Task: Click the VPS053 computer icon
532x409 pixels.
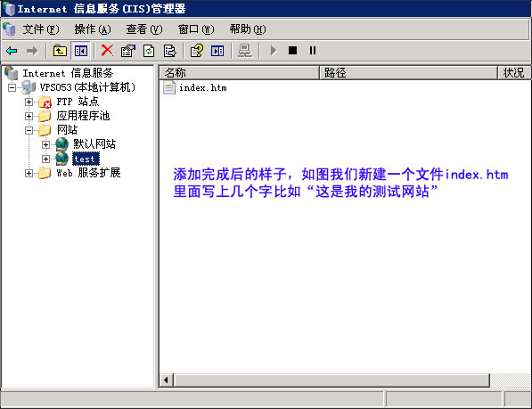Action: coord(29,87)
